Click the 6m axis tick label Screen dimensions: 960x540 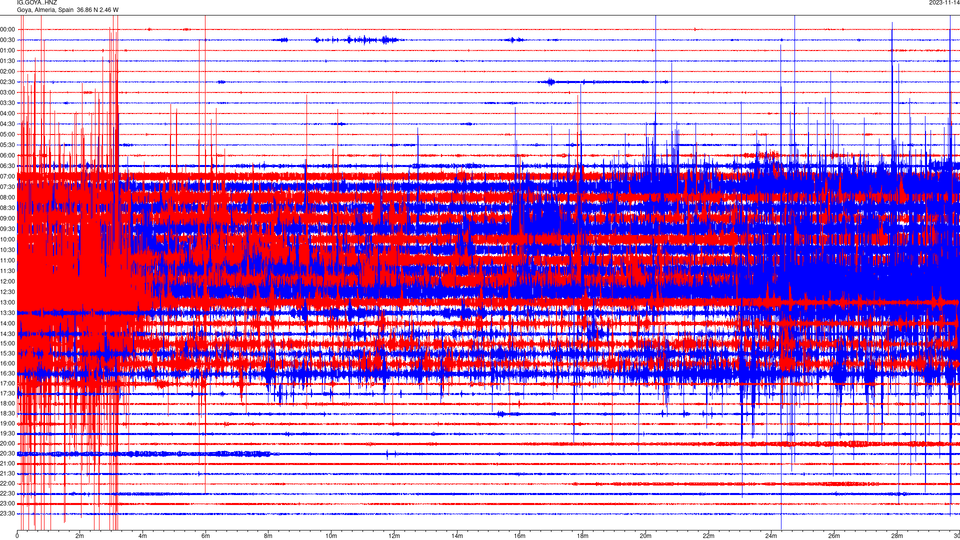[205, 536]
